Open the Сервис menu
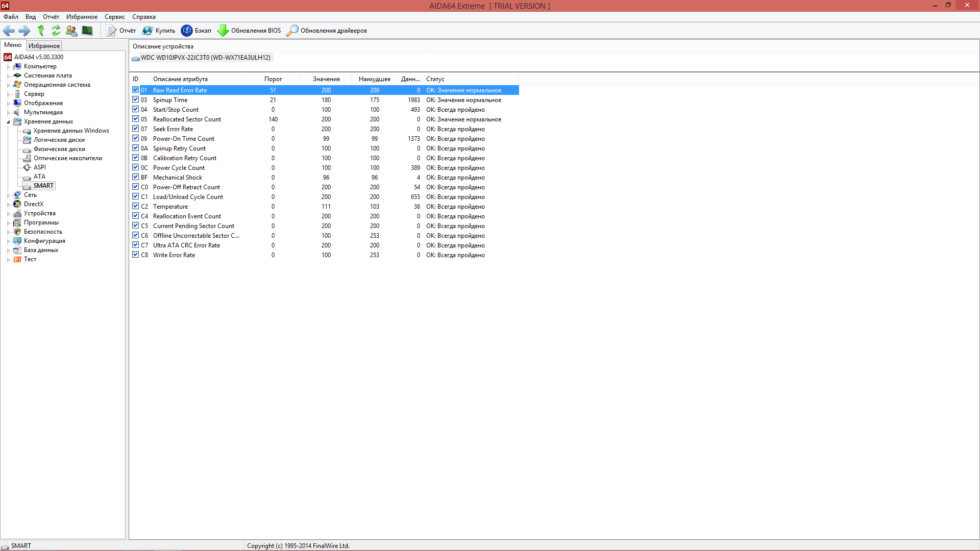Image resolution: width=980 pixels, height=551 pixels. point(114,17)
